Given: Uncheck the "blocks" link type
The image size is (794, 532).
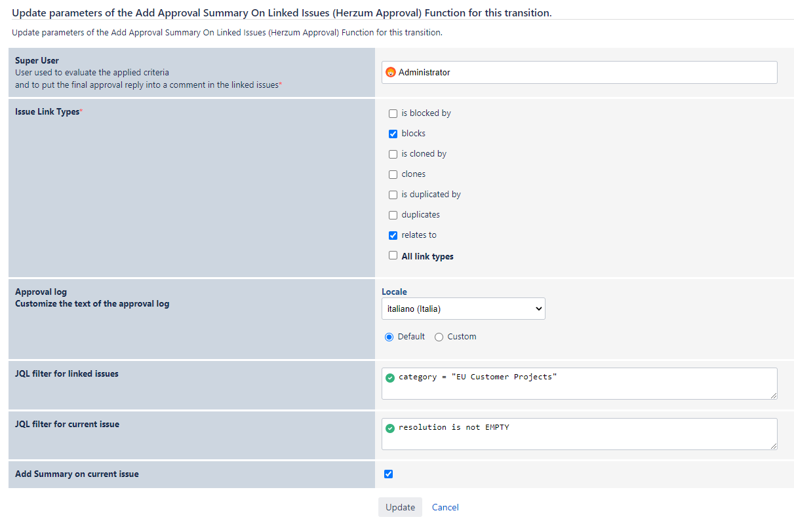Looking at the screenshot, I should click(x=393, y=134).
